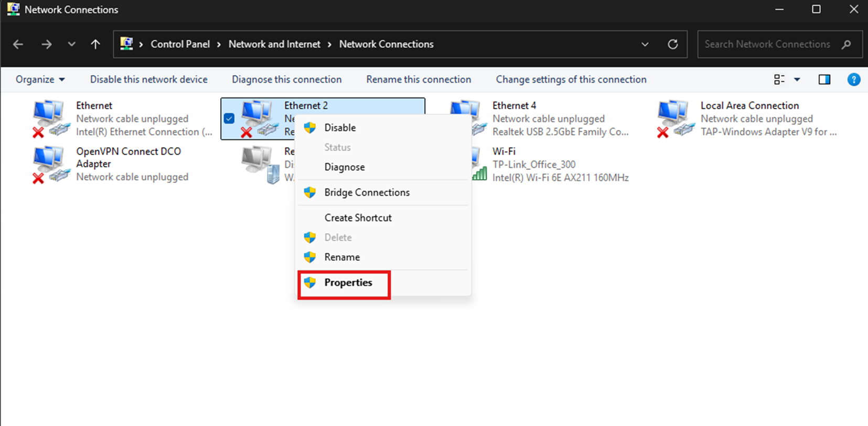Click the Search Network Connections field

pyautogui.click(x=780, y=45)
